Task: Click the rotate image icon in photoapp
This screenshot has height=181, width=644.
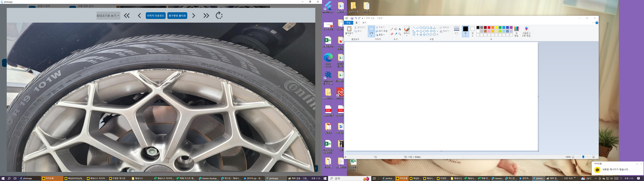Action: click(x=219, y=15)
